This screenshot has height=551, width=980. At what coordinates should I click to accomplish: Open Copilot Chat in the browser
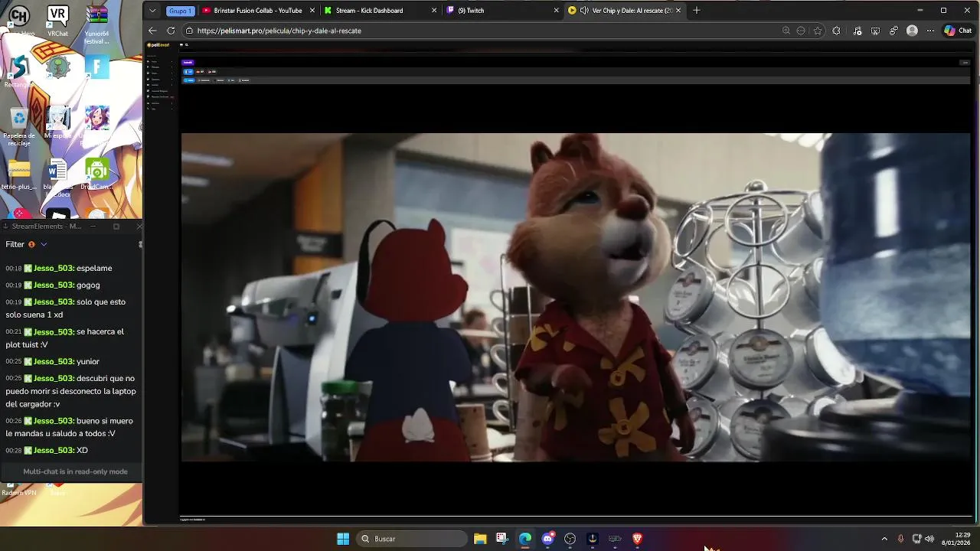(x=958, y=31)
